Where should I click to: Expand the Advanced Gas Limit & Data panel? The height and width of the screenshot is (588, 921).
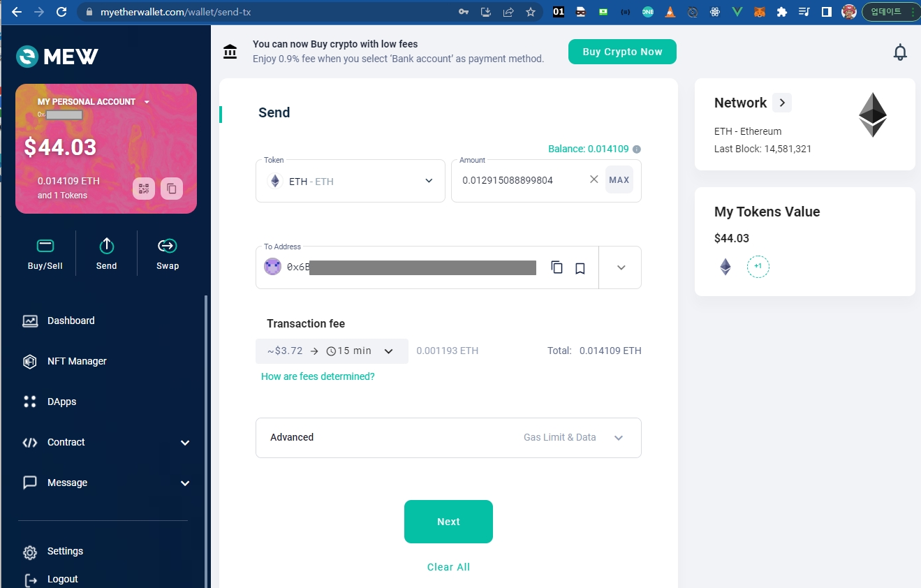pyautogui.click(x=448, y=438)
